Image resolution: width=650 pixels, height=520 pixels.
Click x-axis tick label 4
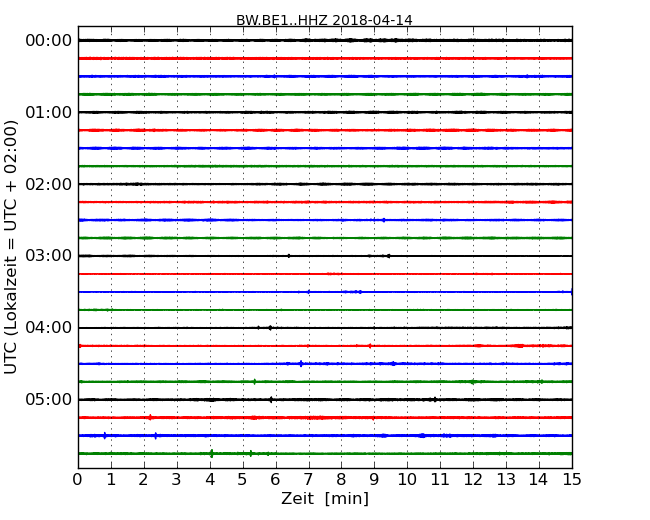[x=210, y=480]
